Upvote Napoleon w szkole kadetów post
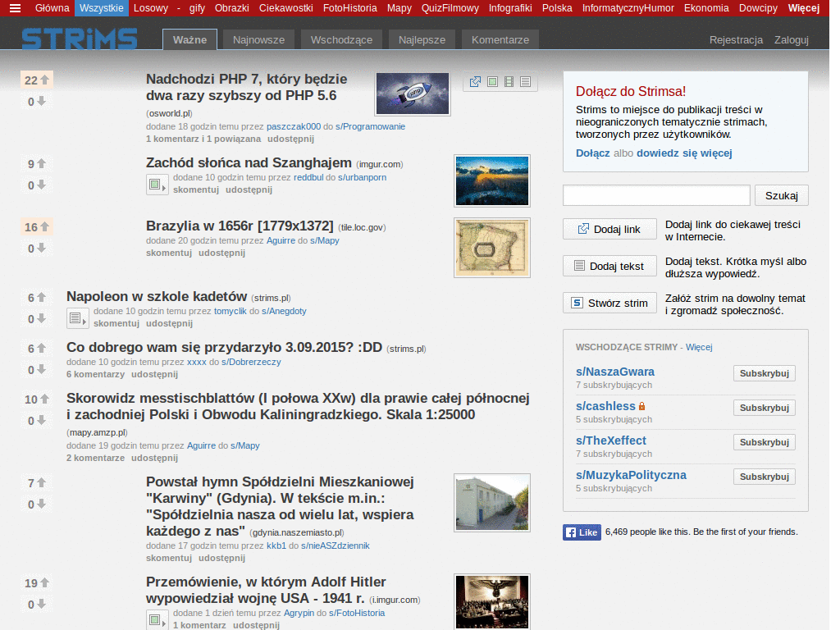840x630 pixels. tap(41, 297)
